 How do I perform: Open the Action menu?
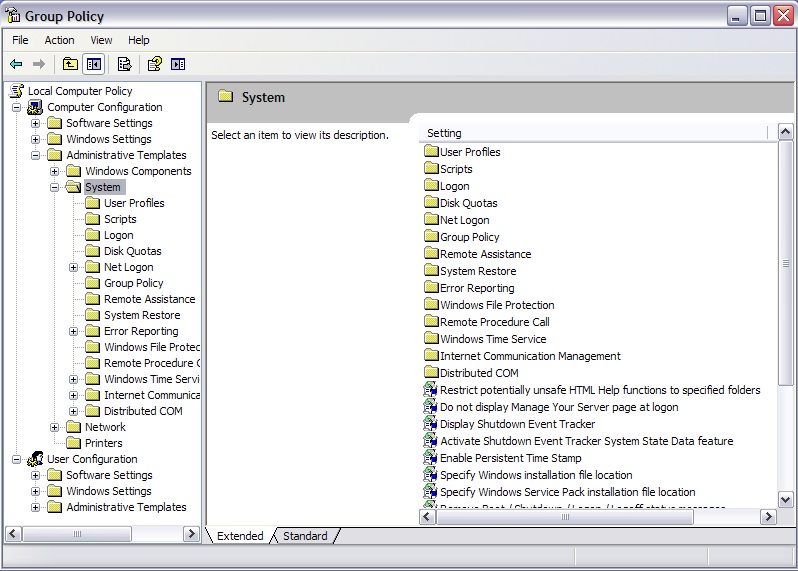coord(59,40)
